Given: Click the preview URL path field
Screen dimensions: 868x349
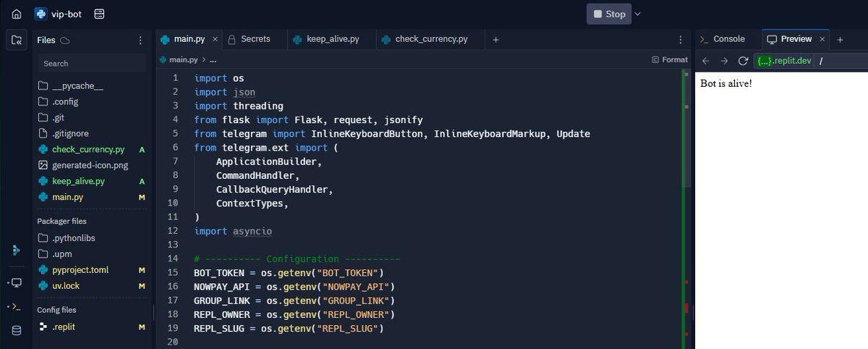Looking at the screenshot, I should 843,61.
